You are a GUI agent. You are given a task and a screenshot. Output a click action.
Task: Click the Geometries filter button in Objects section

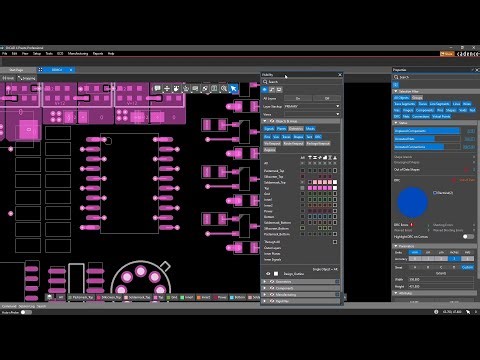(x=296, y=129)
